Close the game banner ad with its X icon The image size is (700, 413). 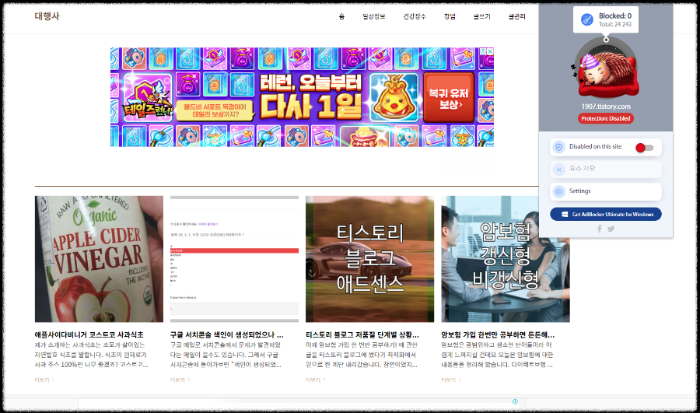(490, 51)
